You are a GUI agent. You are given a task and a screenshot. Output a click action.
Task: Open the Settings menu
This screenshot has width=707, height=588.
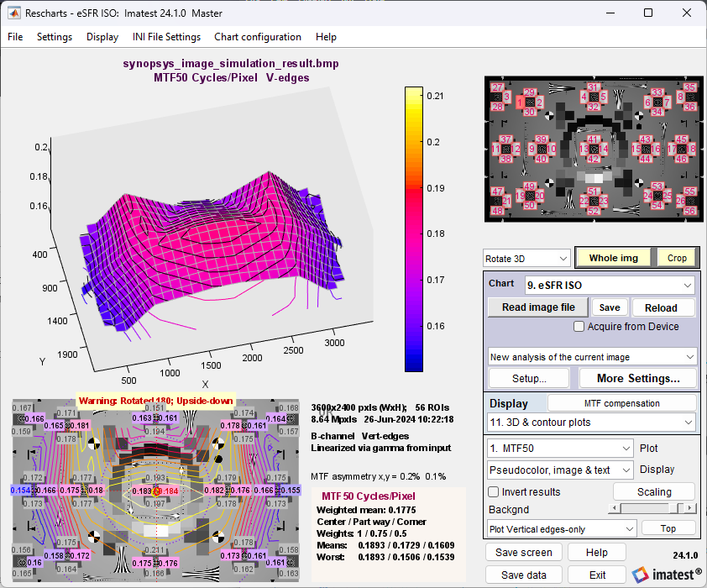coord(54,37)
